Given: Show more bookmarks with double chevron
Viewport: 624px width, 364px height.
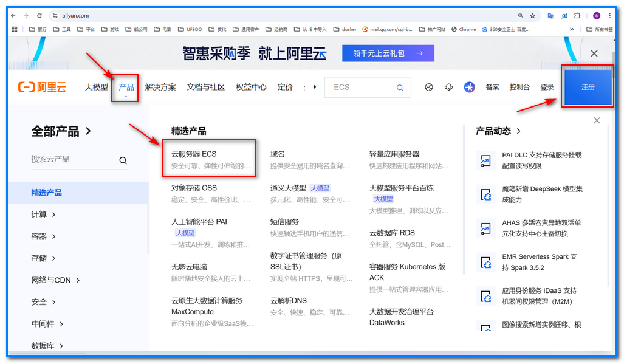Looking at the screenshot, I should click(x=572, y=29).
